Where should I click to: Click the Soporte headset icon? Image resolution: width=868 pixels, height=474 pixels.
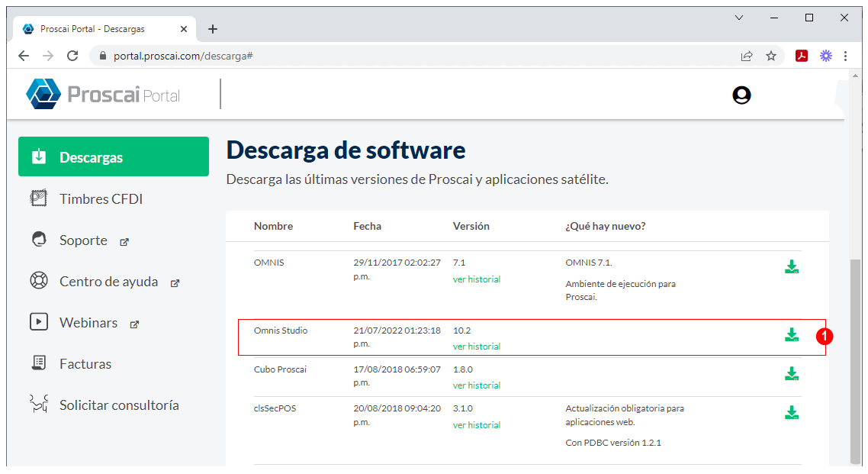tap(39, 239)
